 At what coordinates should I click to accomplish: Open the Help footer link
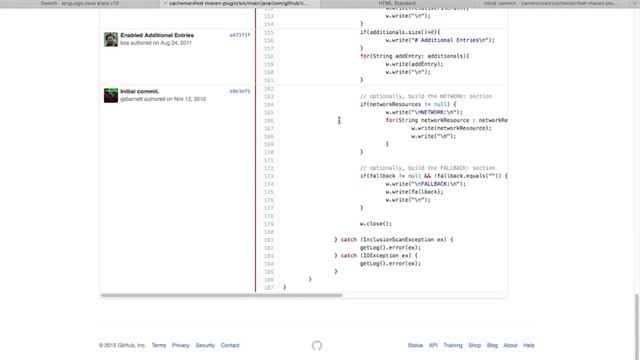tap(529, 345)
